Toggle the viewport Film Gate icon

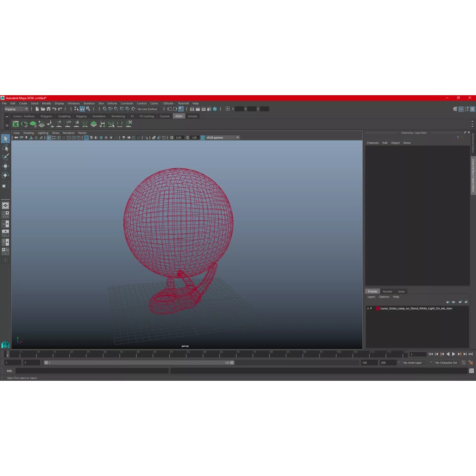[x=54, y=138]
